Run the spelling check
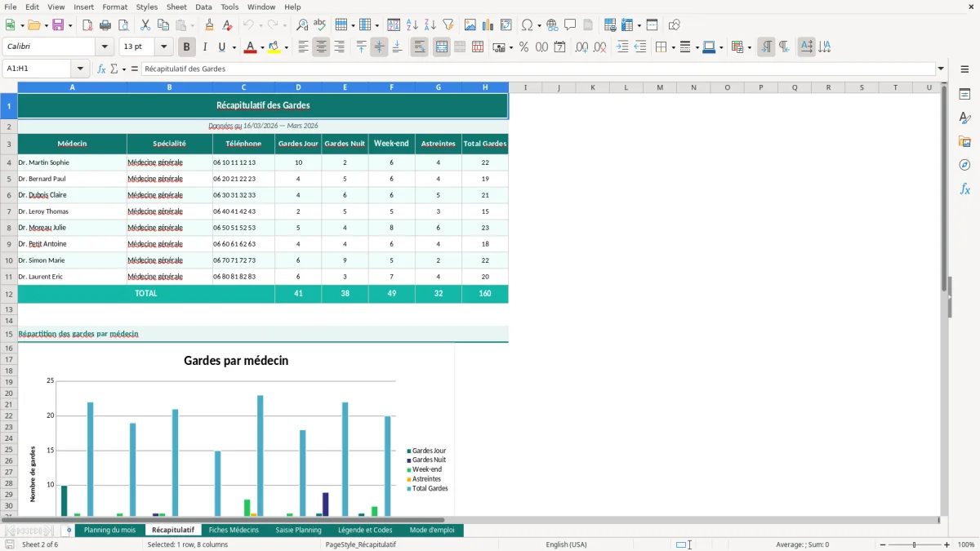This screenshot has height=551, width=980. (320, 25)
